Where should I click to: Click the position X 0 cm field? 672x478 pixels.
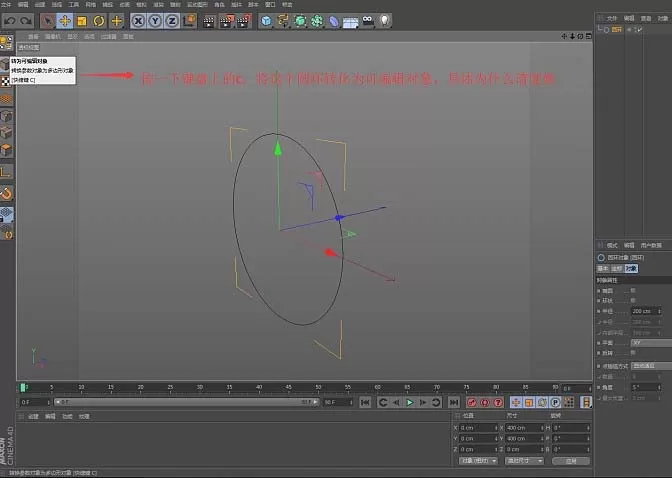(x=477, y=428)
